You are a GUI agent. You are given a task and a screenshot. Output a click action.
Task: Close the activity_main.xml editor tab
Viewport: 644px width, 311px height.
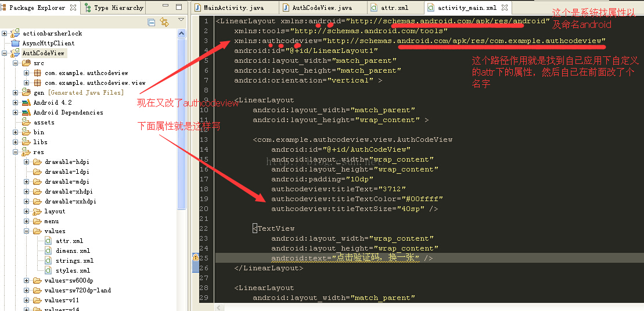pyautogui.click(x=505, y=8)
